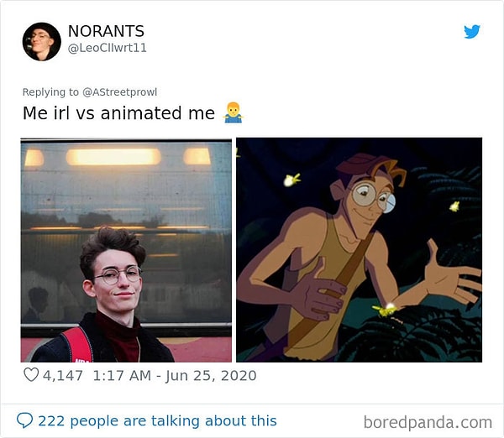Click the shrugging person emoji in tweet
The image size is (504, 438).
[233, 113]
